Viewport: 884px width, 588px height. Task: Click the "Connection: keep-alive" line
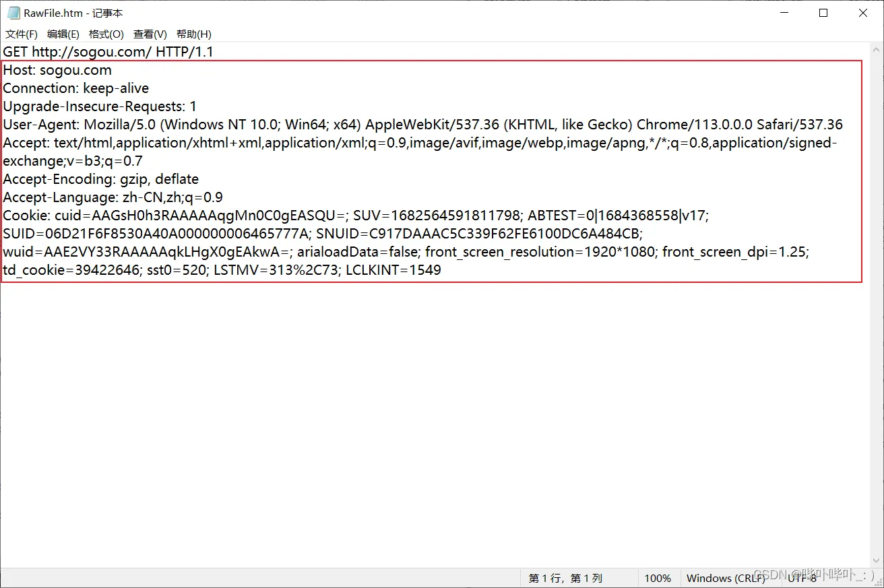tap(76, 88)
